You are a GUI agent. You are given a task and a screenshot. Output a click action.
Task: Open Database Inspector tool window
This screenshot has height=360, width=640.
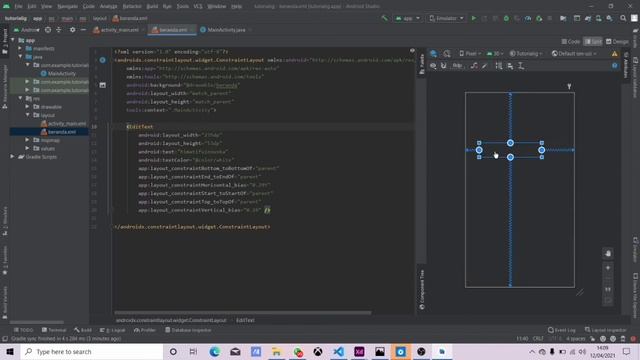(x=188, y=330)
